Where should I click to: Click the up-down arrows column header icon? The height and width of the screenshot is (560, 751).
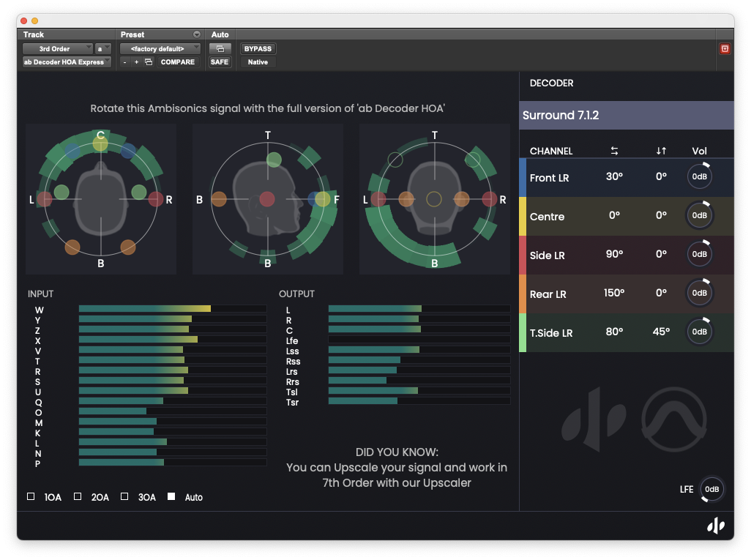661,151
